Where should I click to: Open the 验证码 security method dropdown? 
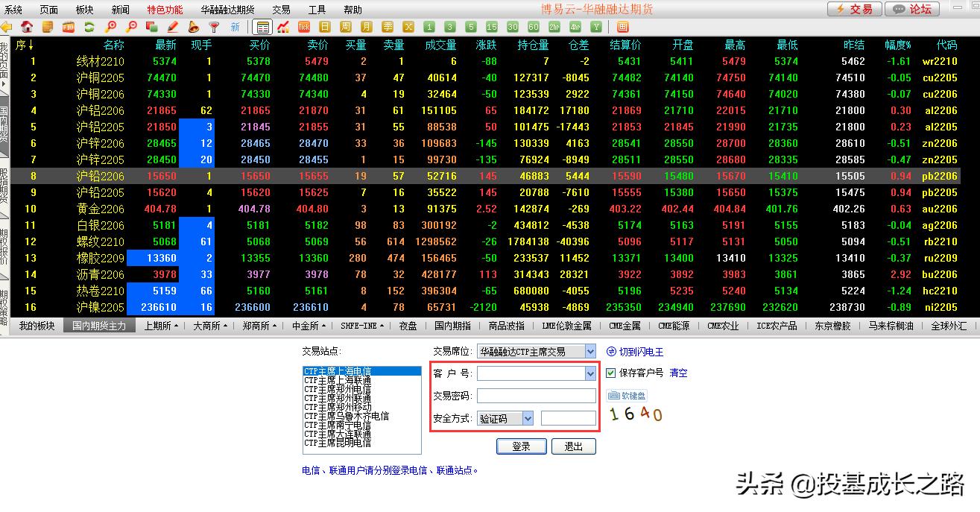click(526, 419)
